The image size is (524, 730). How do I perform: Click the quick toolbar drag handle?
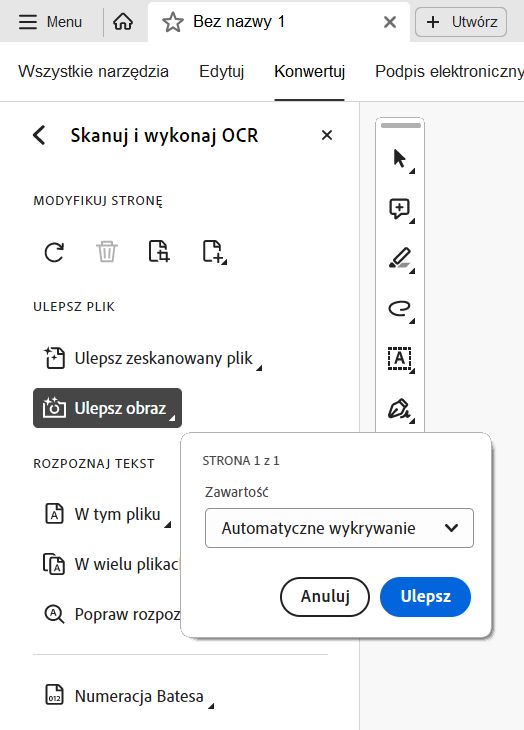click(x=401, y=125)
